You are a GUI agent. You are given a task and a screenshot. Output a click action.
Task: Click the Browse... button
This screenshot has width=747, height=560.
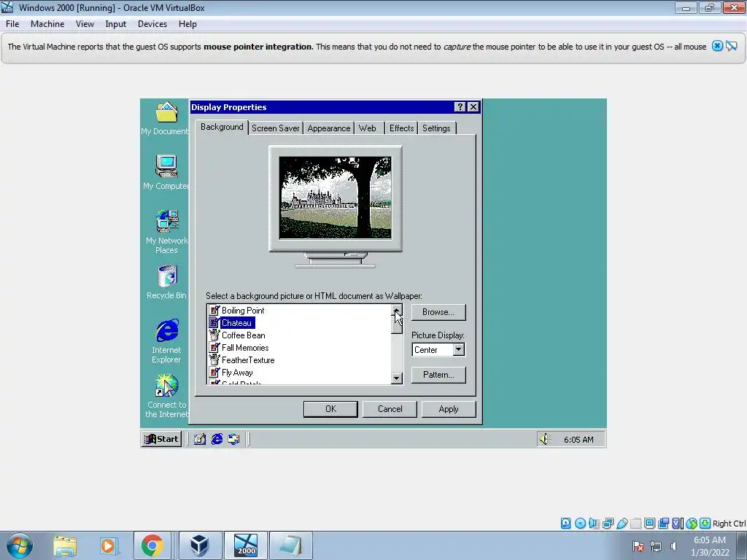438,312
